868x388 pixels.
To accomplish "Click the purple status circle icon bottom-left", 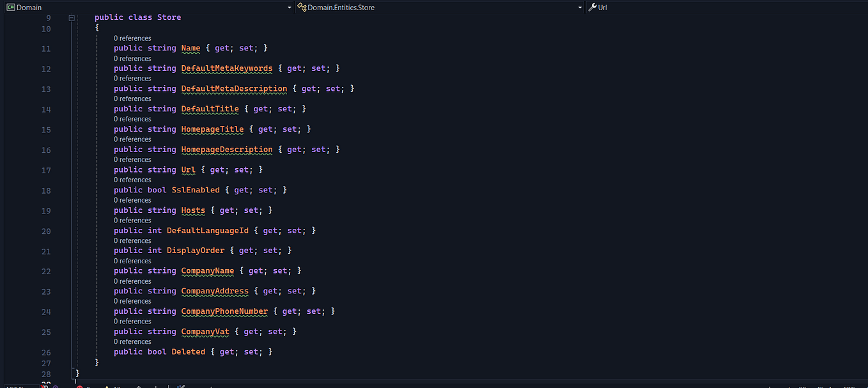I will pyautogui.click(x=56, y=387).
